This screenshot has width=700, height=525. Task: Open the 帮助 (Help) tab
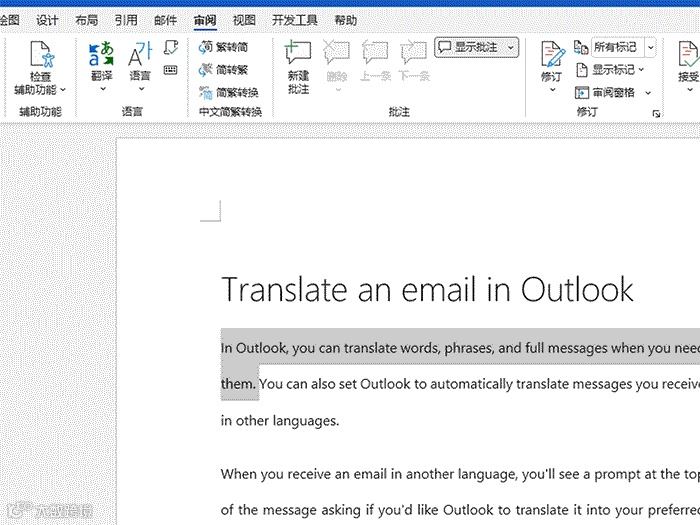click(346, 20)
